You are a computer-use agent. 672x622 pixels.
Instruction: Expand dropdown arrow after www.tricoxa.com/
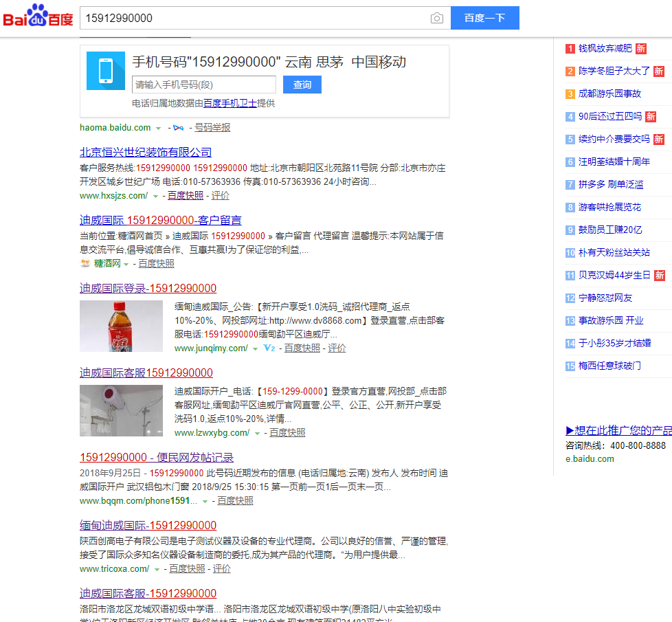click(157, 570)
